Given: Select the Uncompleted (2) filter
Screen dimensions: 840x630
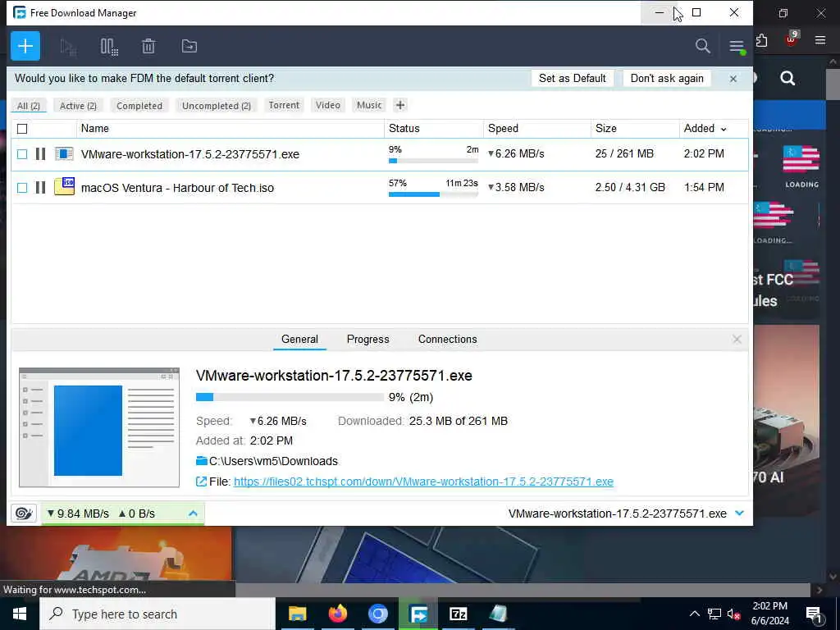Looking at the screenshot, I should point(217,106).
